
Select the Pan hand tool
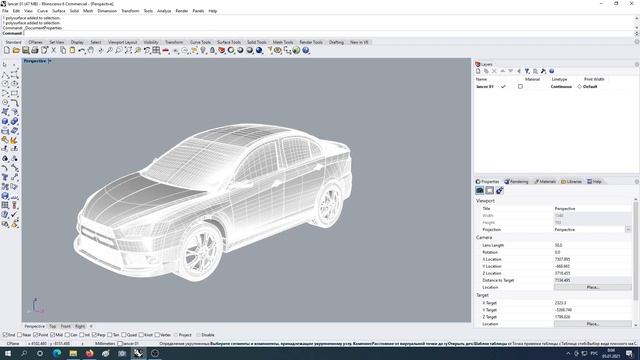click(91, 50)
